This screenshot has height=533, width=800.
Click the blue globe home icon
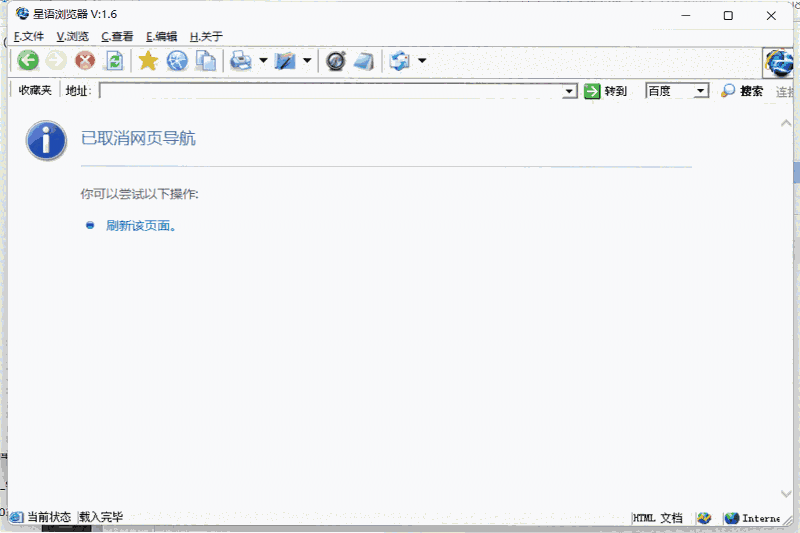click(x=177, y=61)
